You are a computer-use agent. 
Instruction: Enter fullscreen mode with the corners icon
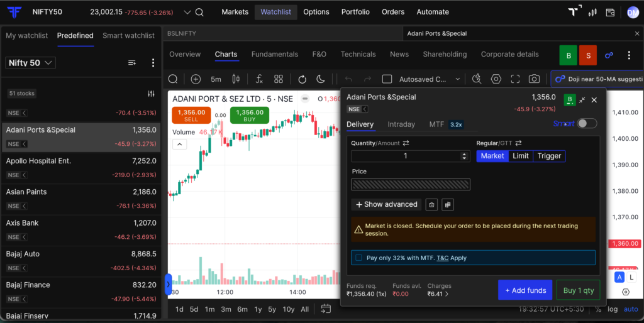click(x=516, y=79)
